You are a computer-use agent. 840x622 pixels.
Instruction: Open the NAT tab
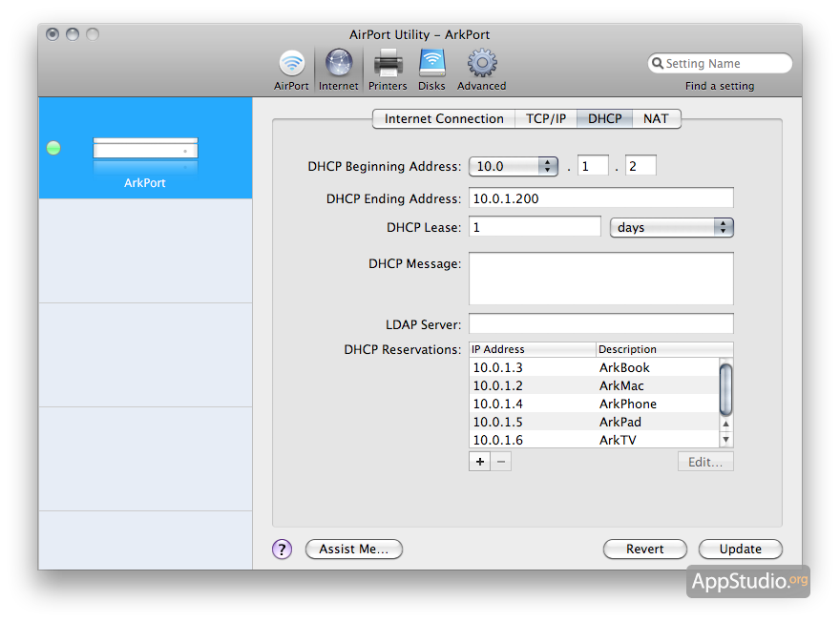[656, 118]
